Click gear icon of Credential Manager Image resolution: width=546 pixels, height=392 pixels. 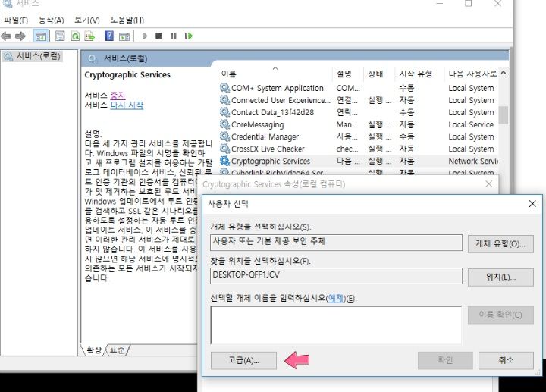pos(225,136)
